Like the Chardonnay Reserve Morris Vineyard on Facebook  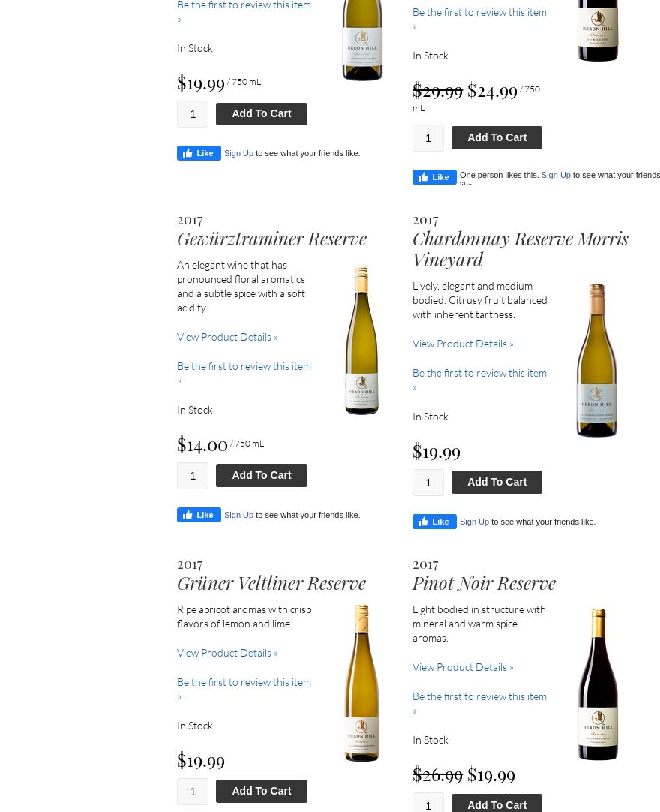coord(434,522)
